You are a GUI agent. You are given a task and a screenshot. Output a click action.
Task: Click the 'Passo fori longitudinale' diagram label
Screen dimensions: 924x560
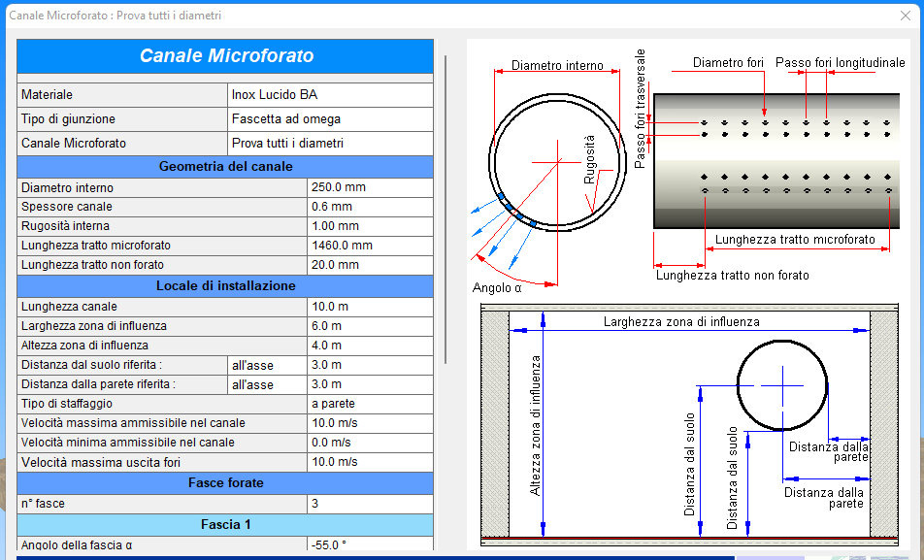tap(840, 62)
